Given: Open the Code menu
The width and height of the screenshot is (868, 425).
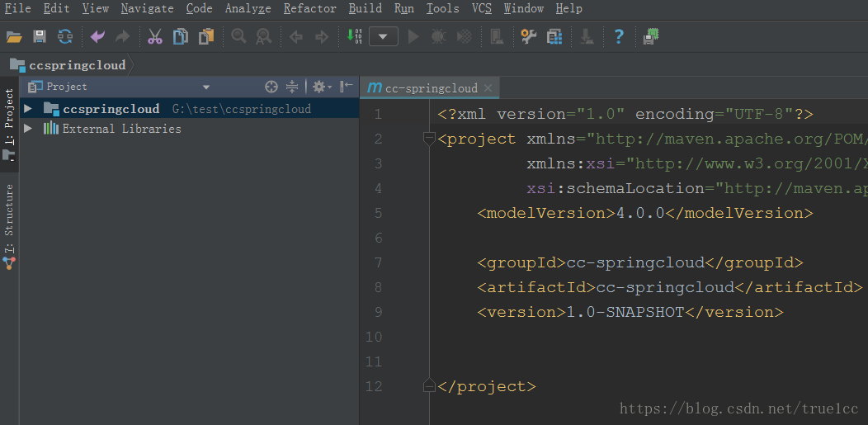Looking at the screenshot, I should pos(200,8).
